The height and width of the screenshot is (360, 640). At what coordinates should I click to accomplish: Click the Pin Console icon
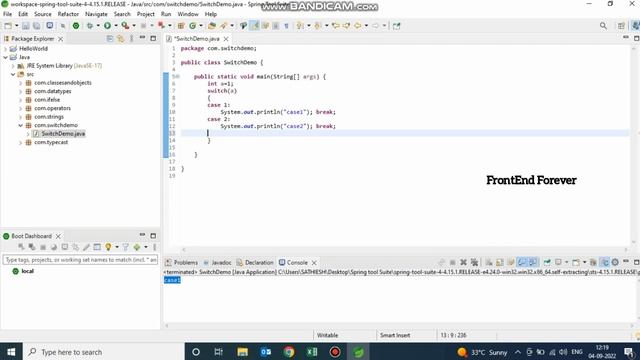point(547,262)
